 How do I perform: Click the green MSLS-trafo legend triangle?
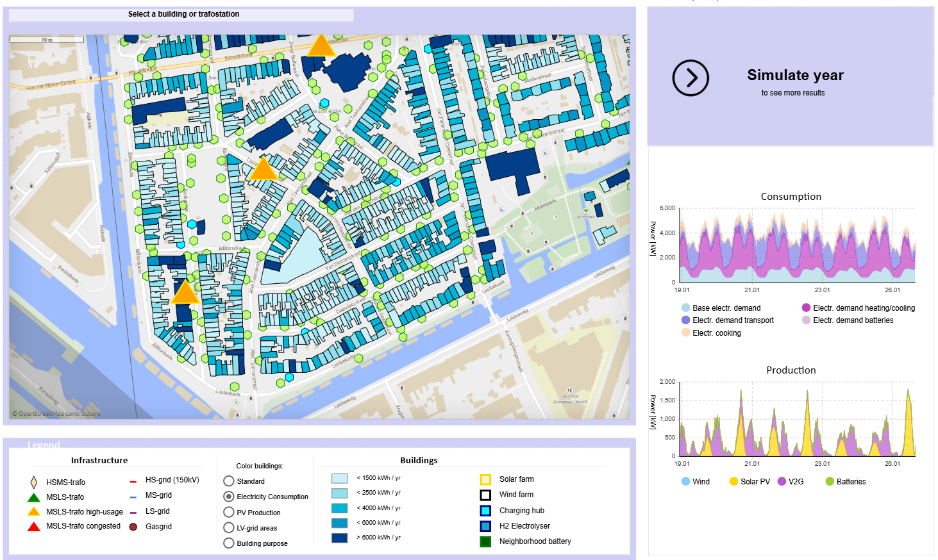pos(34,497)
